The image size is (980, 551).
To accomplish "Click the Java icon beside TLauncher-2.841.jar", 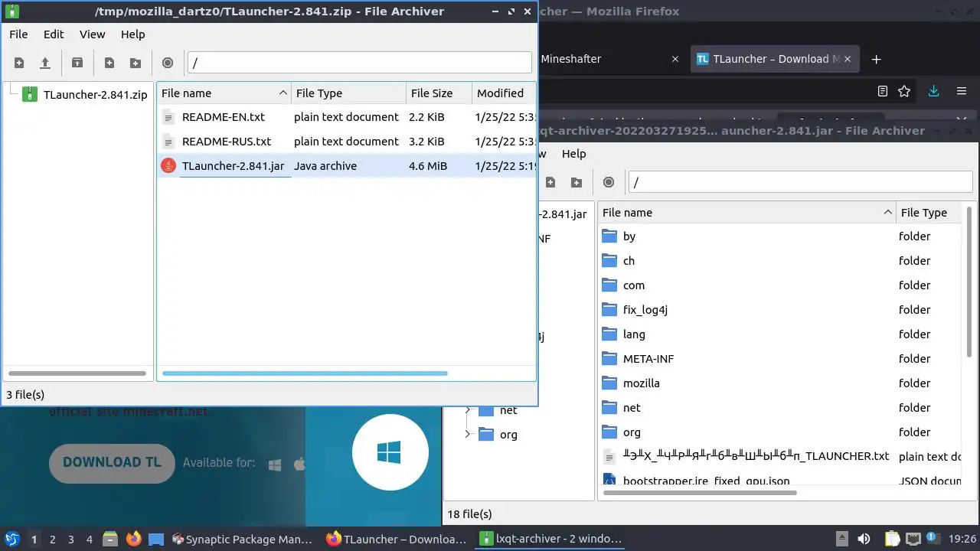I will point(168,165).
